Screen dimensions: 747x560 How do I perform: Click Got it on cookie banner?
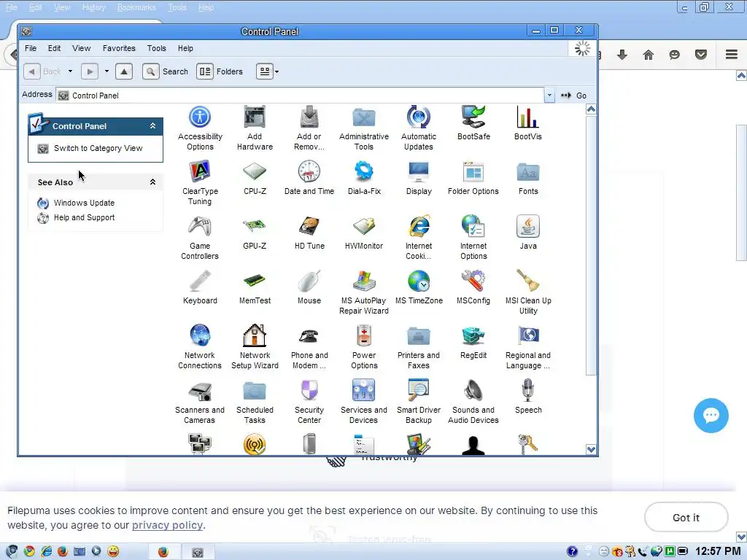pos(686,518)
